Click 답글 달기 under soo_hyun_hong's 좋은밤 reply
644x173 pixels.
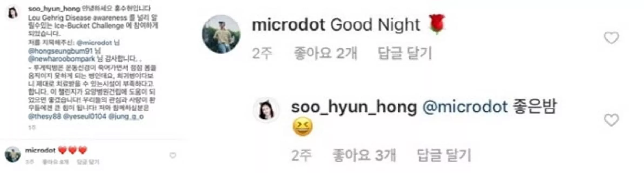tap(444, 155)
